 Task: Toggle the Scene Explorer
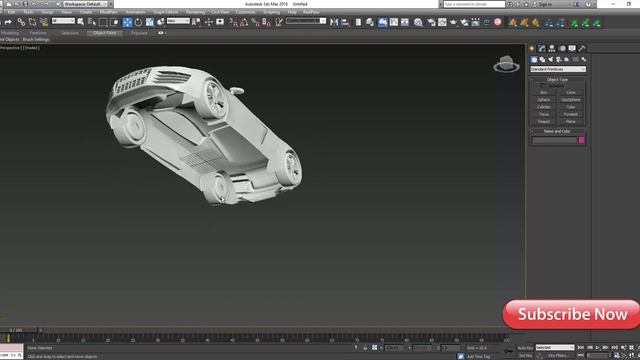(x=358, y=22)
